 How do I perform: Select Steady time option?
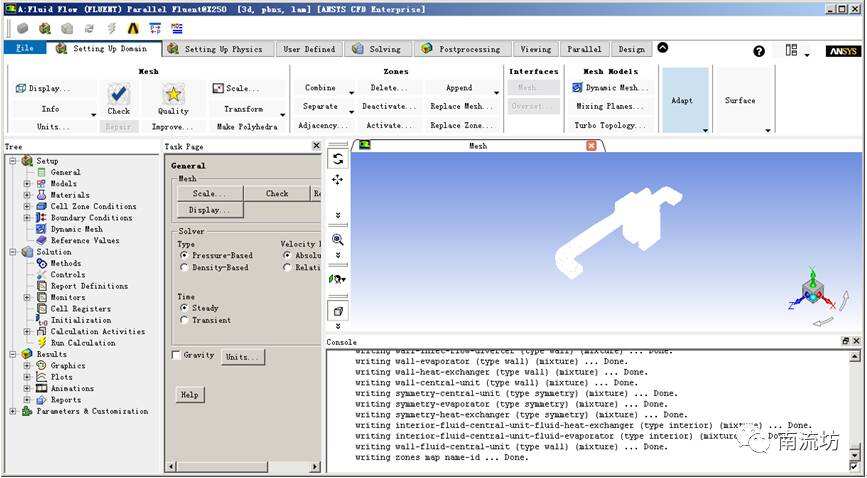pyautogui.click(x=184, y=308)
